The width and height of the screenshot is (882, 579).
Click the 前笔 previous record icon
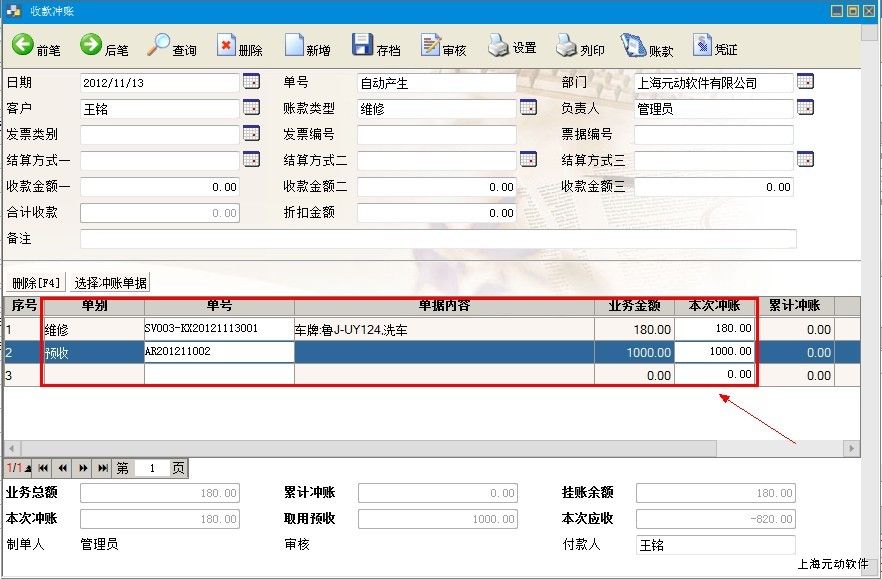pos(23,45)
